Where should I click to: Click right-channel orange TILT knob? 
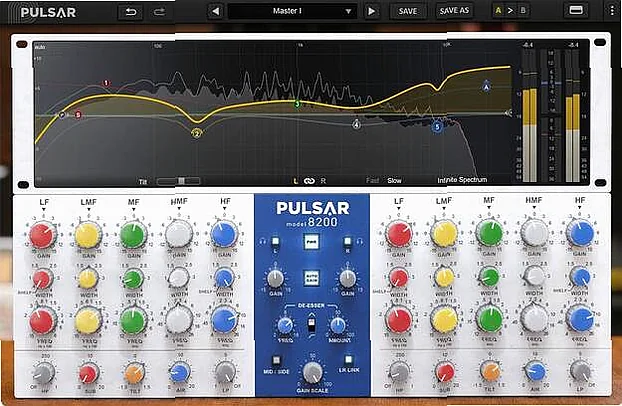[490, 371]
